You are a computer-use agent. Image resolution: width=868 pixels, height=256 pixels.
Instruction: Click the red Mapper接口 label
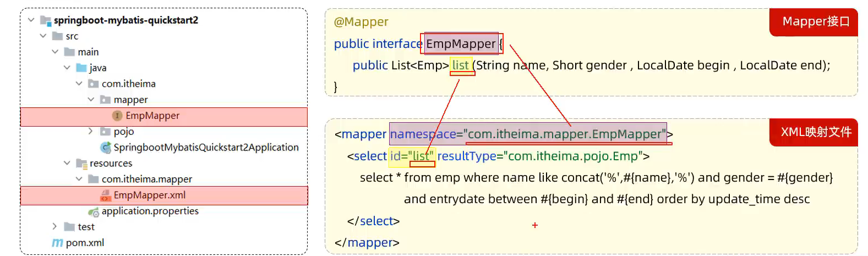click(816, 22)
